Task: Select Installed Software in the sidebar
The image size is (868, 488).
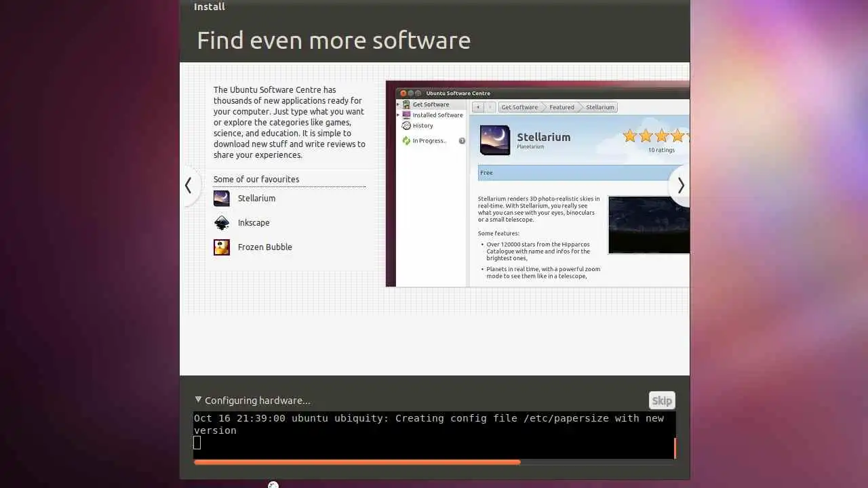Action: pos(437,115)
